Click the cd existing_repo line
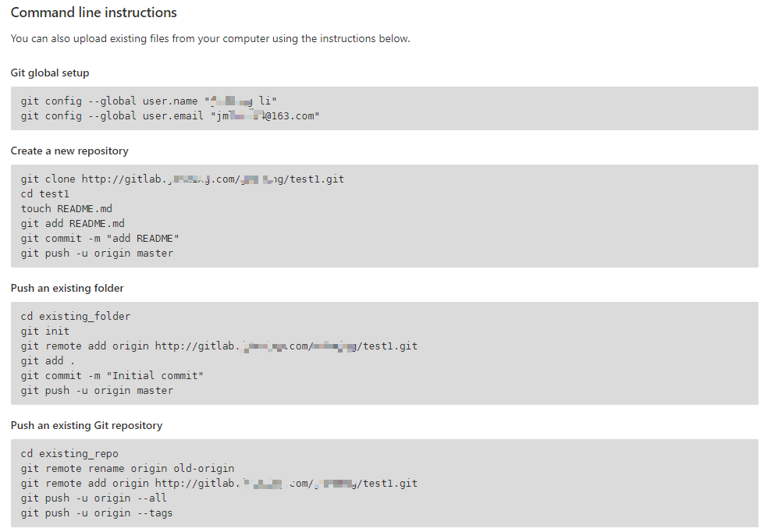Screen dimensions: 764x532 (x=69, y=453)
